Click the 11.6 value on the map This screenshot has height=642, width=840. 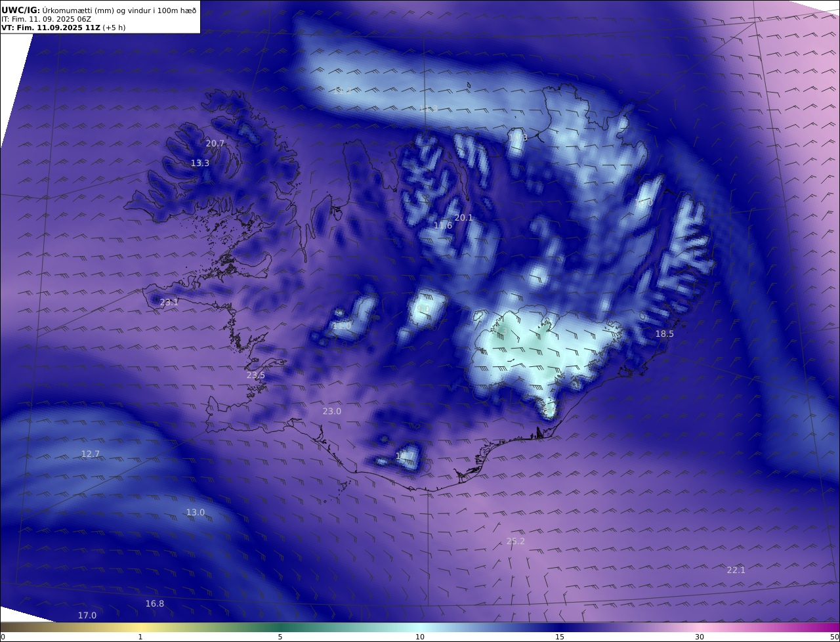443,225
